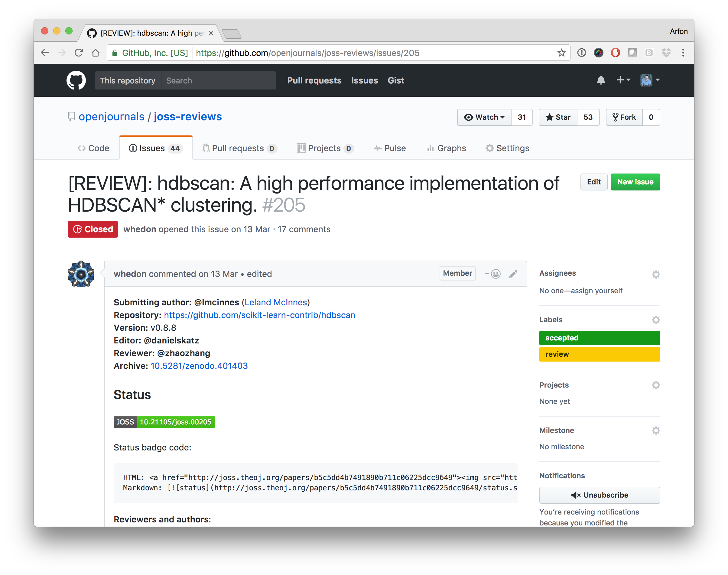Image resolution: width=728 pixels, height=575 pixels.
Task: Open the Milestone gear icon
Action: click(656, 430)
